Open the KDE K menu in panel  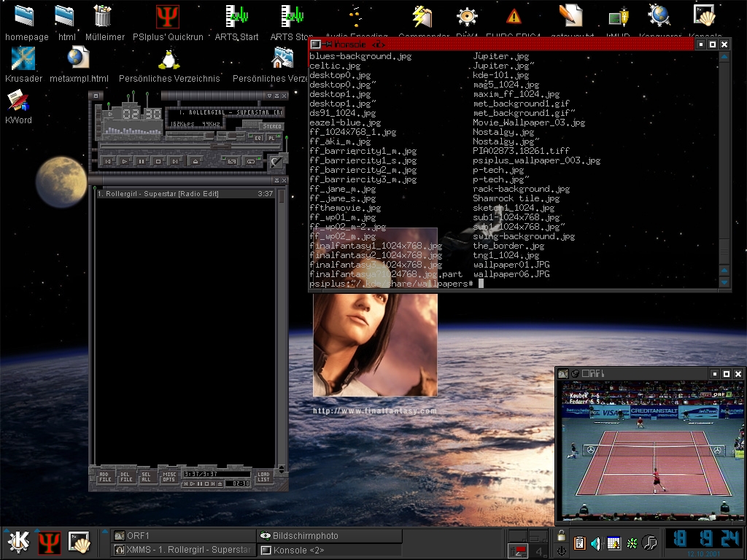(x=18, y=542)
